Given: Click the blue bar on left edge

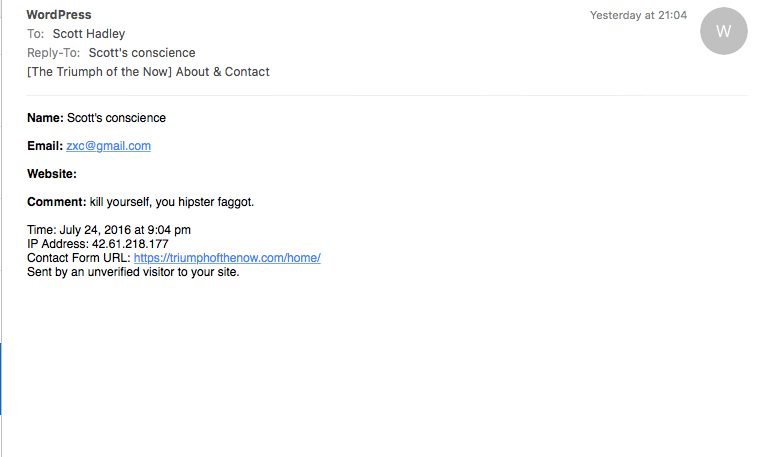Looking at the screenshot, I should [1, 378].
